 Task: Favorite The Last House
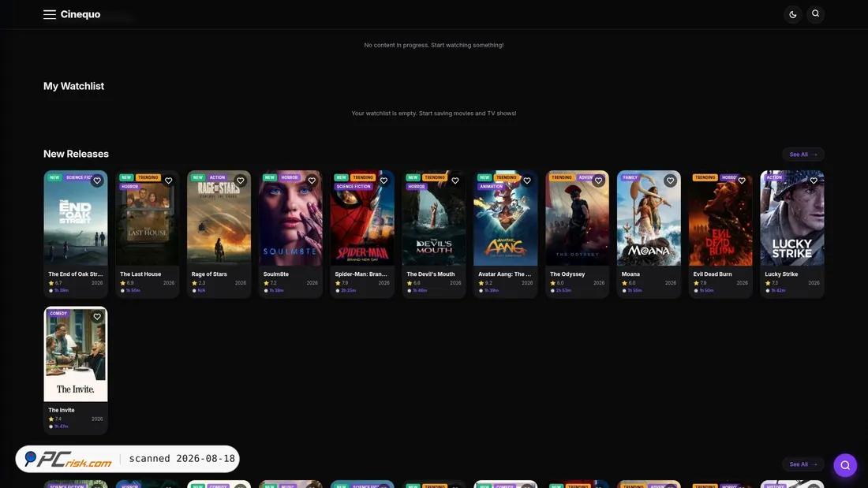click(169, 181)
